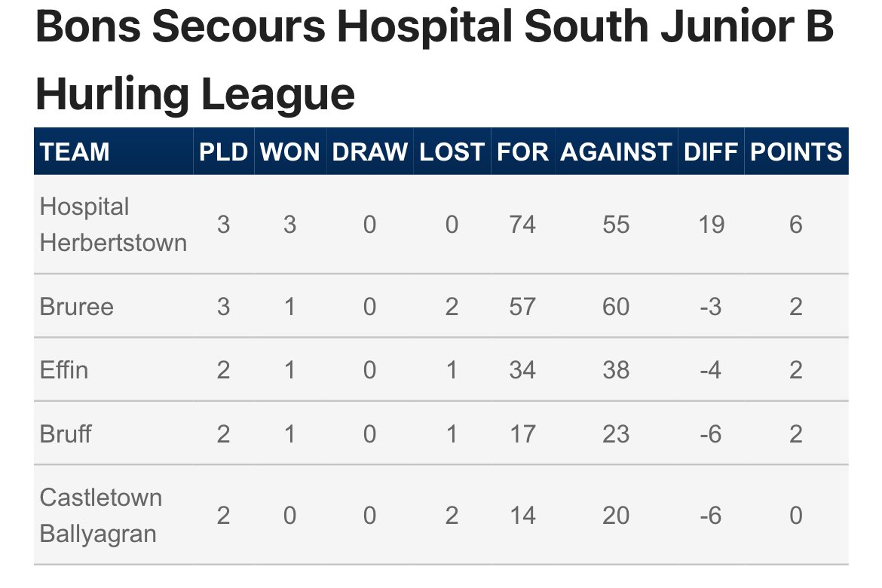Click the POINTS column header

coord(796,152)
